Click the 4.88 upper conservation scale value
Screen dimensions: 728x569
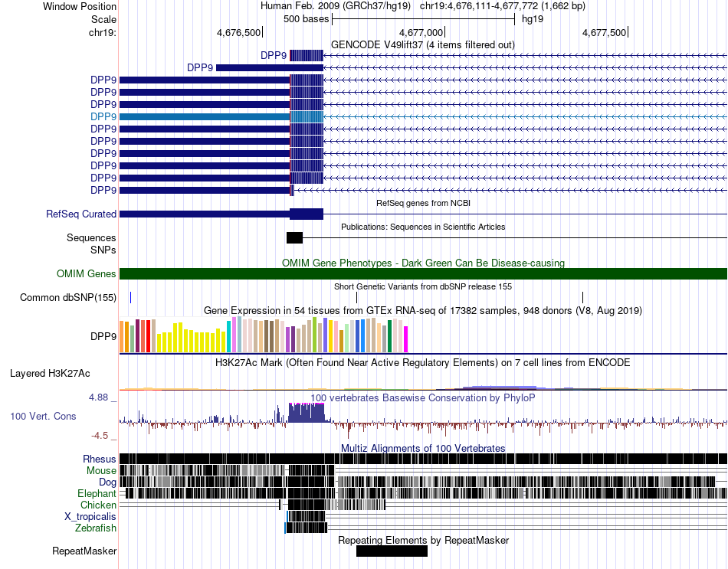[x=98, y=397]
